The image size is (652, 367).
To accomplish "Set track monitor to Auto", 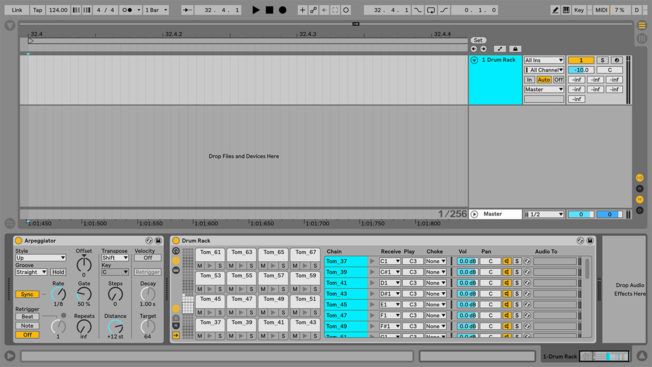I will [543, 80].
